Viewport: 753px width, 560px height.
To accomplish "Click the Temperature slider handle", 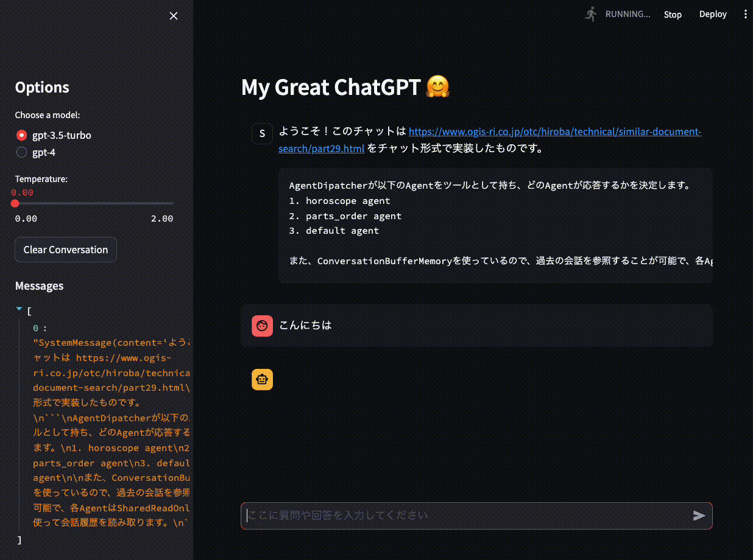I will [15, 203].
